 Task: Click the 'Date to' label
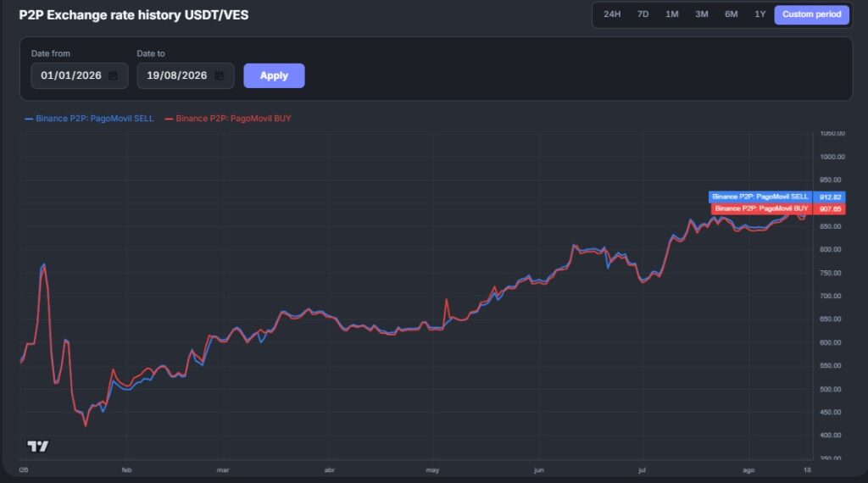[151, 53]
